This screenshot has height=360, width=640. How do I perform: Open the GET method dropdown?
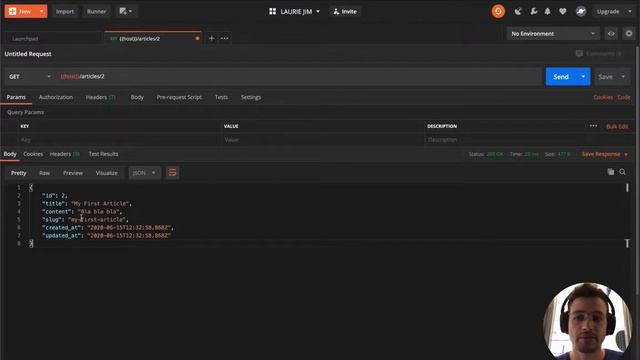tap(30, 76)
